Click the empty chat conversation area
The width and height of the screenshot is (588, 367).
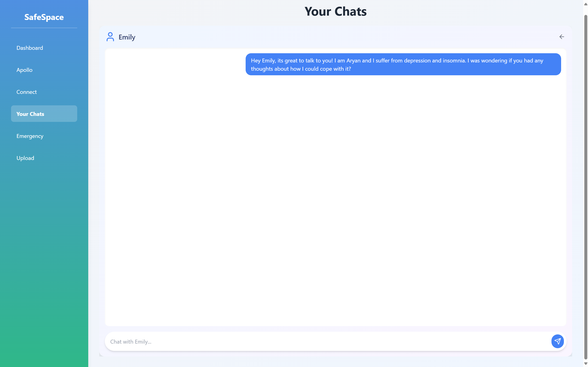click(335, 199)
